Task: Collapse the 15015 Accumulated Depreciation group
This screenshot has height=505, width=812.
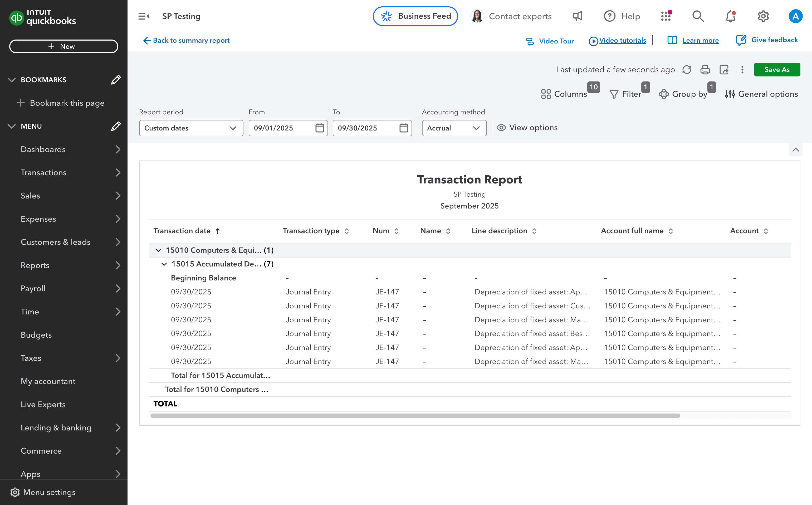Action: [x=164, y=264]
